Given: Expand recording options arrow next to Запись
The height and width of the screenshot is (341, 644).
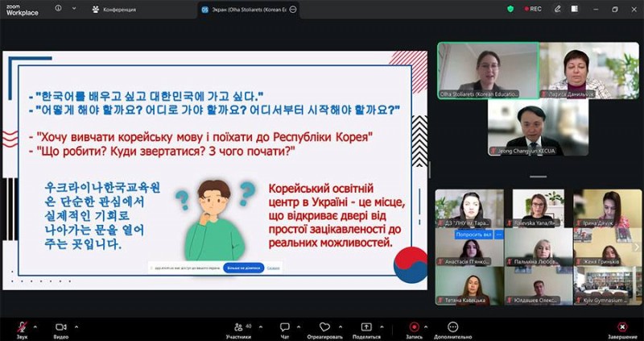Looking at the screenshot, I should click(x=426, y=327).
